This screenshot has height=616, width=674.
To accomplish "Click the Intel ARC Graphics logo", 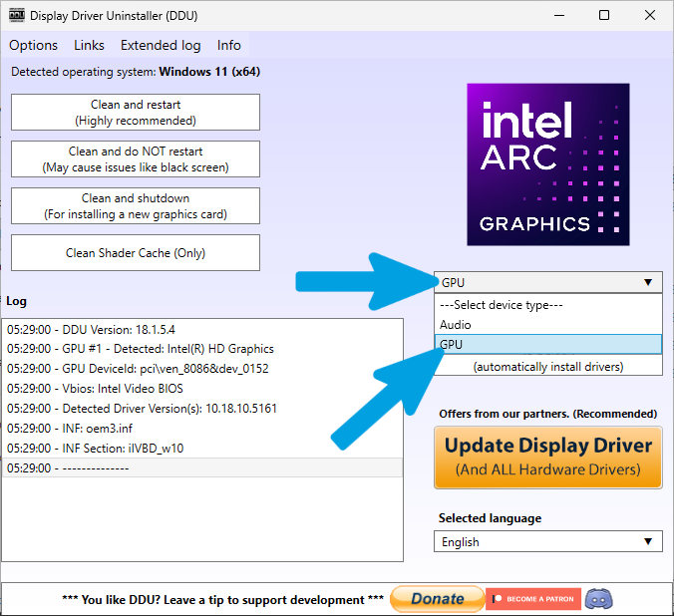I will click(x=548, y=164).
